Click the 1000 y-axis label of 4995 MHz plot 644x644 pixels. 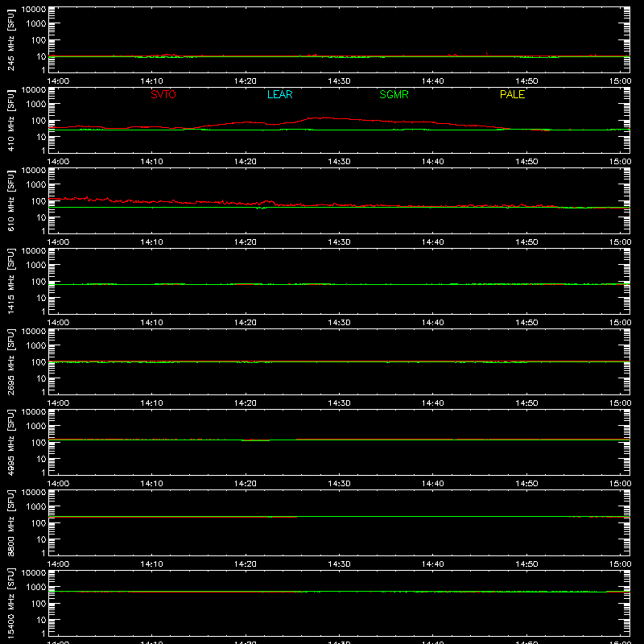pyautogui.click(x=36, y=427)
